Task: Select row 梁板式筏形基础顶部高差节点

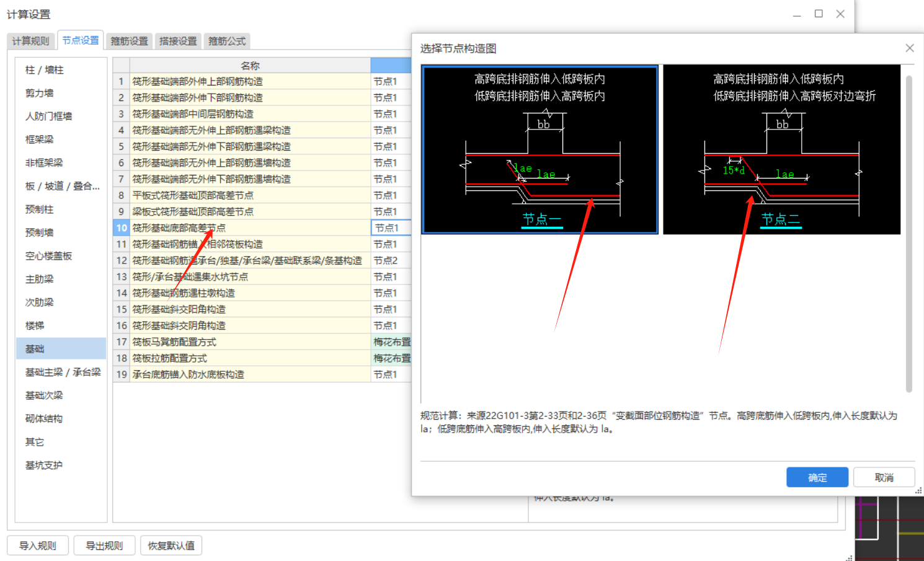Action: [250, 211]
